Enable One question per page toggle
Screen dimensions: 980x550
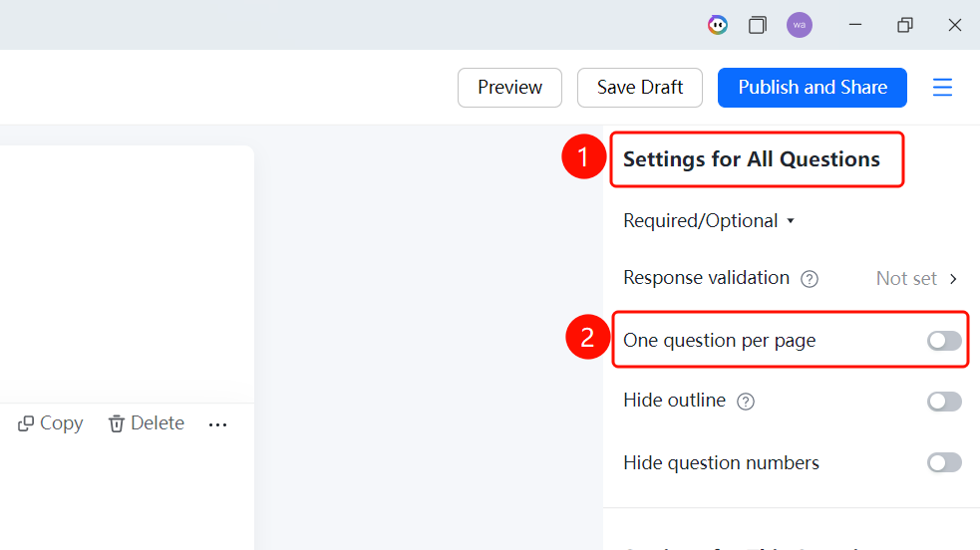point(944,340)
